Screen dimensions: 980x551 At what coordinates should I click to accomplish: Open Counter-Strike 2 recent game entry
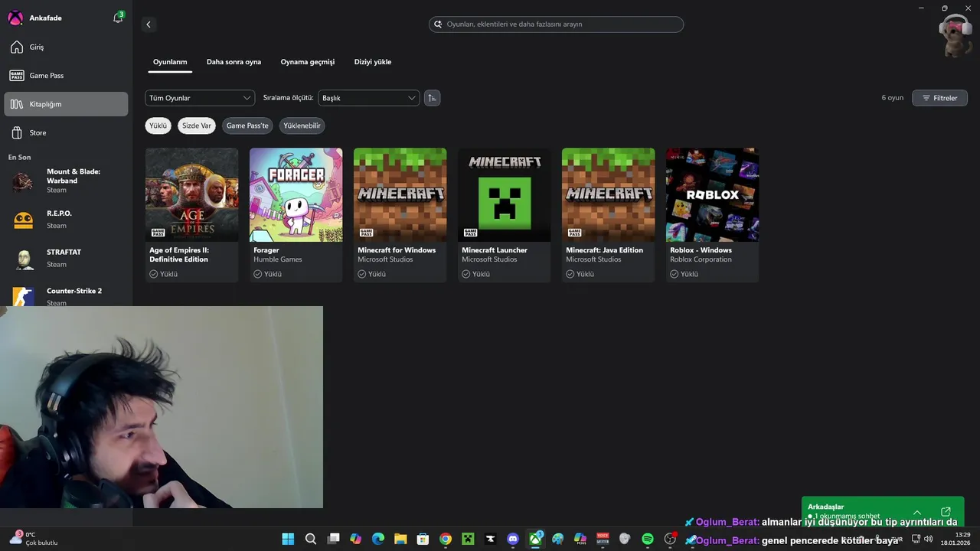coord(66,296)
